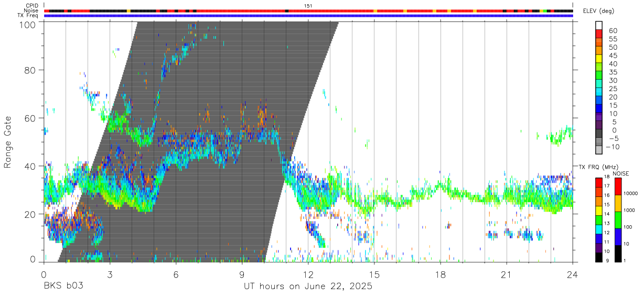Click the 'CPID' label at top left
Image resolution: width=644 pixels, height=297 pixels.
pyautogui.click(x=33, y=6)
